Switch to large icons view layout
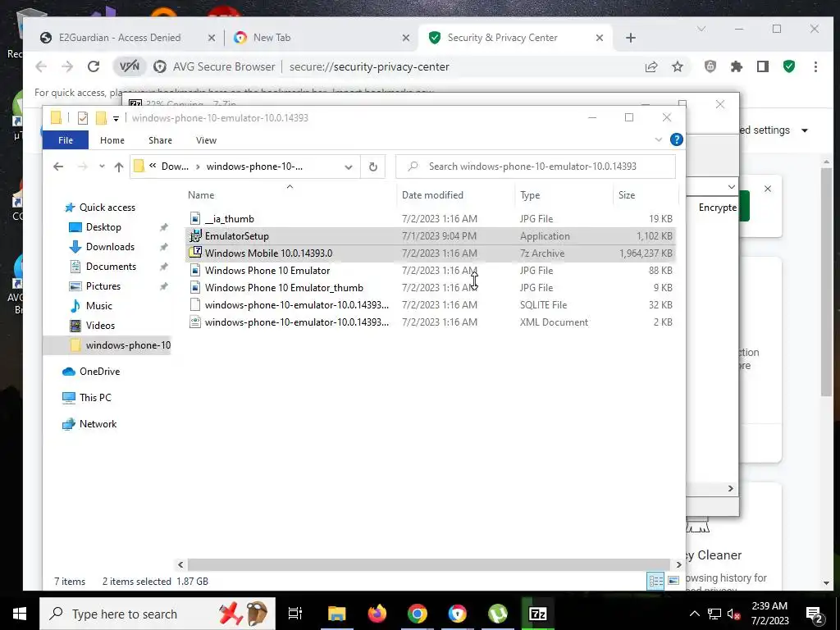This screenshot has width=840, height=630. click(x=673, y=581)
